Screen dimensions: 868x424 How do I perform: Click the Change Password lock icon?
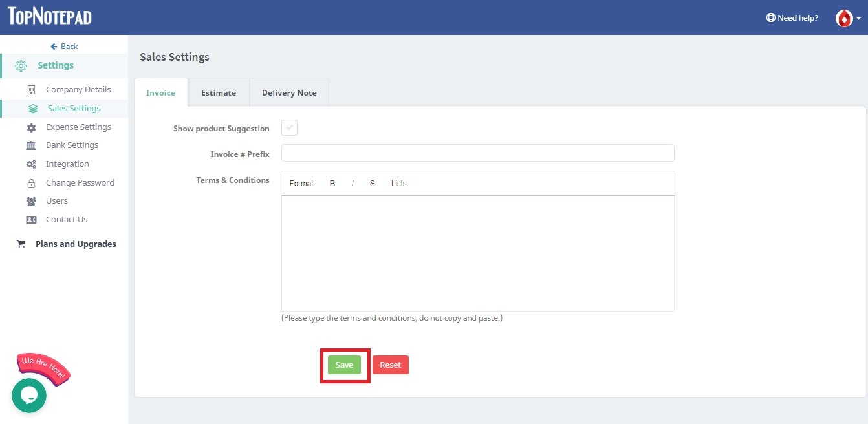31,183
